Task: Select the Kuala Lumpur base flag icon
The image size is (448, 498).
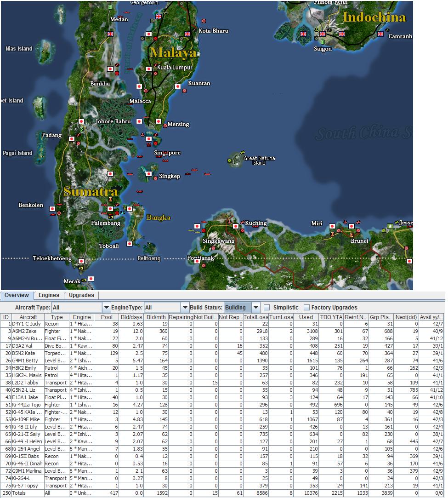Action: tap(149, 69)
